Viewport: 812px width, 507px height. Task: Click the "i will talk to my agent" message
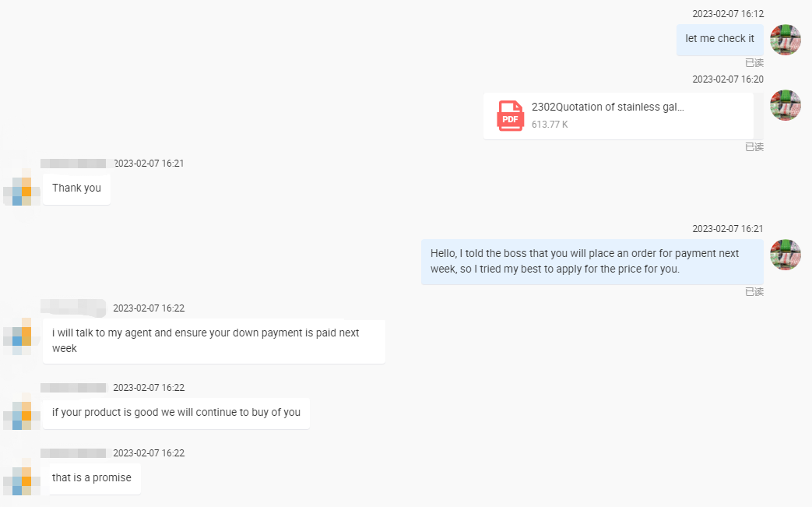coord(213,341)
